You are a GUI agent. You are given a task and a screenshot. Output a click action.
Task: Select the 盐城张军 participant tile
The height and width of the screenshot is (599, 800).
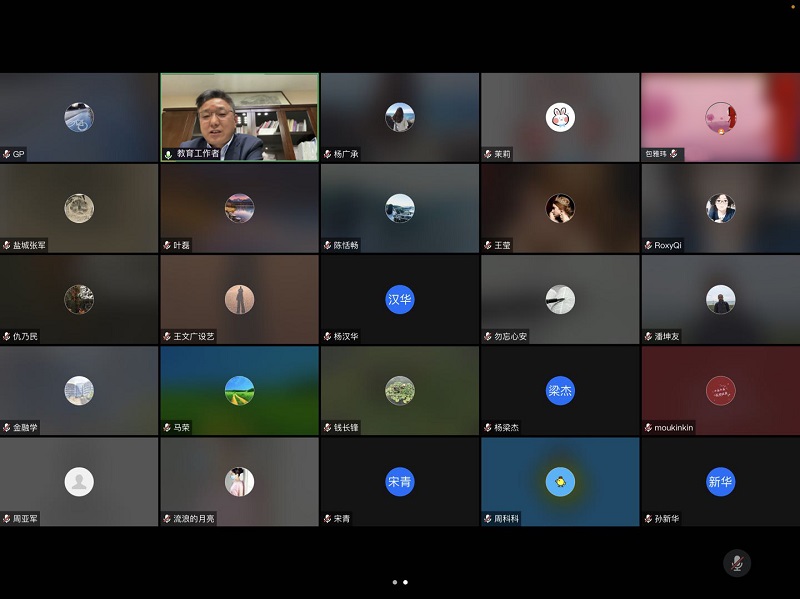(79, 208)
